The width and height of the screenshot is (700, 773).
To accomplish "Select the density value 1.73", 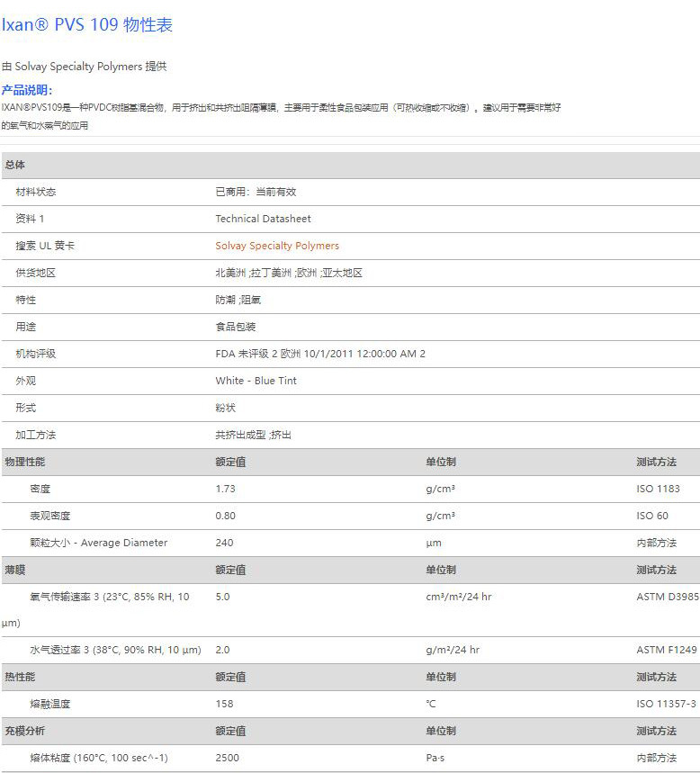I will point(225,489).
